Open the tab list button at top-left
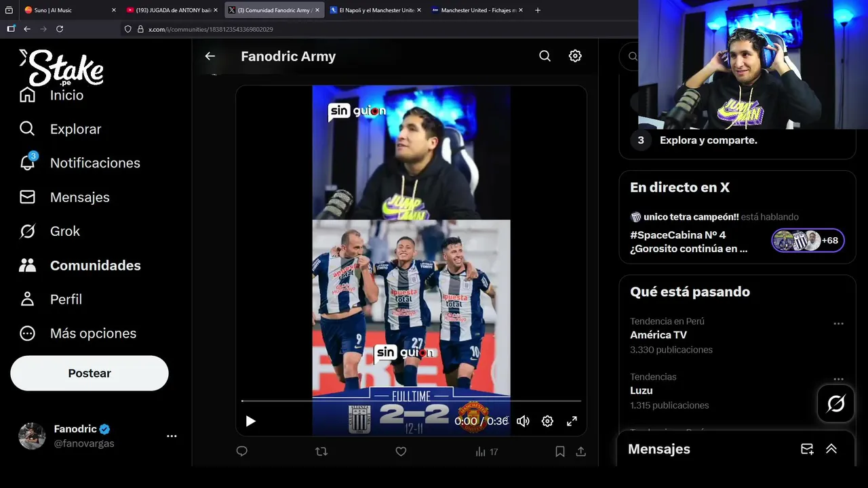The image size is (868, 488). (9, 10)
